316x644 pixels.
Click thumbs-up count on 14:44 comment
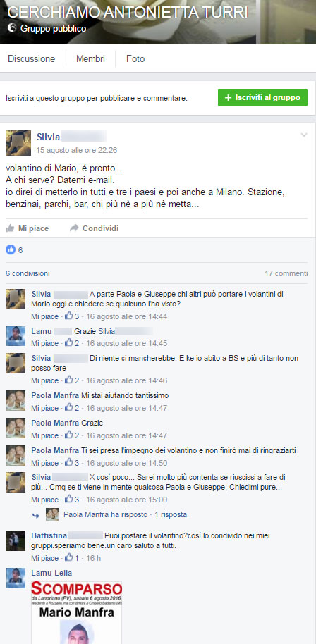click(x=72, y=316)
